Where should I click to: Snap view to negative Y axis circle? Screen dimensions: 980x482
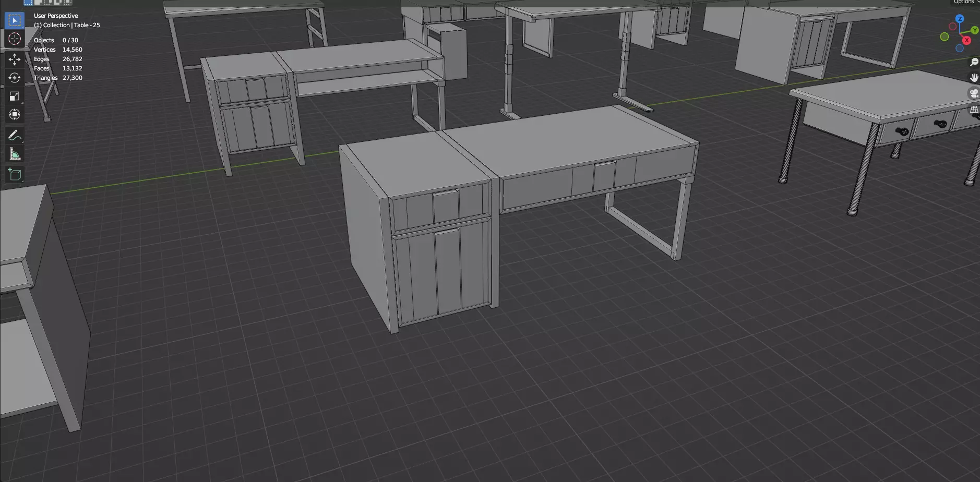[x=945, y=37]
